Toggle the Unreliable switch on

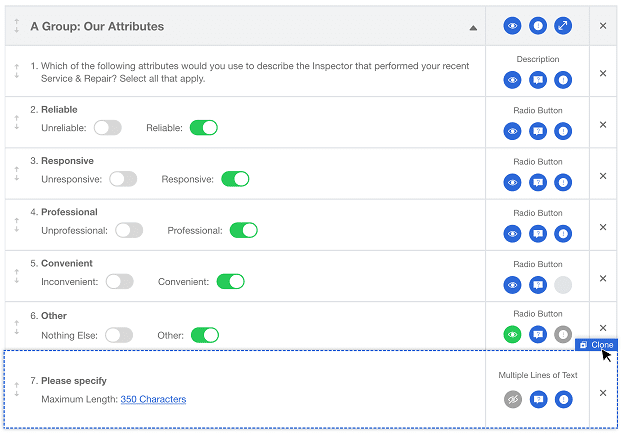pyautogui.click(x=108, y=128)
